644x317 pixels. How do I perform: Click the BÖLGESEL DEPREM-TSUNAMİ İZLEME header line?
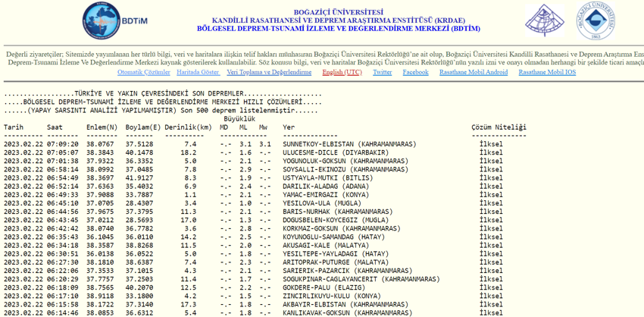339,29
